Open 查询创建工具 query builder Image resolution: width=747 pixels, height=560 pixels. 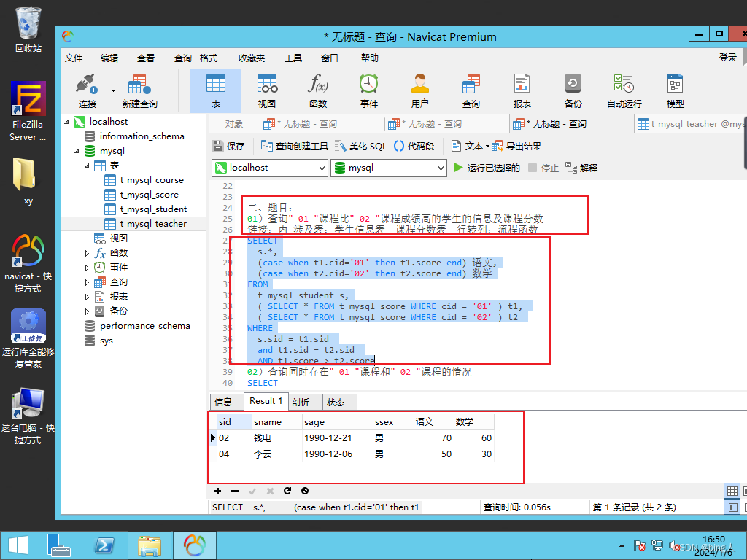(295, 146)
